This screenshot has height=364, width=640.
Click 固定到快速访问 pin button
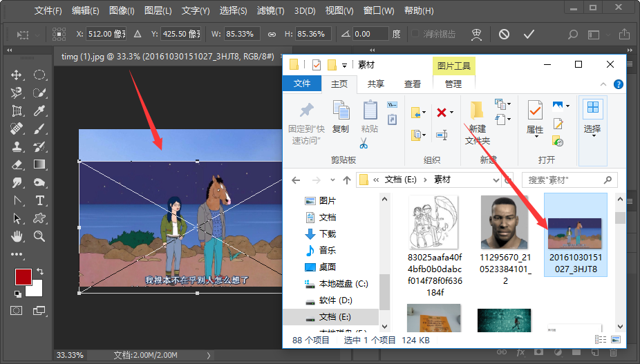[306, 123]
